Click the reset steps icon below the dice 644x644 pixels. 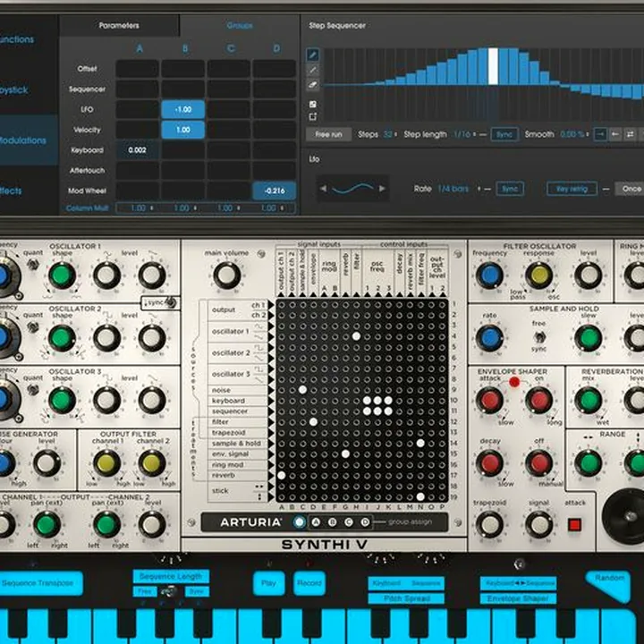pyautogui.click(x=312, y=116)
